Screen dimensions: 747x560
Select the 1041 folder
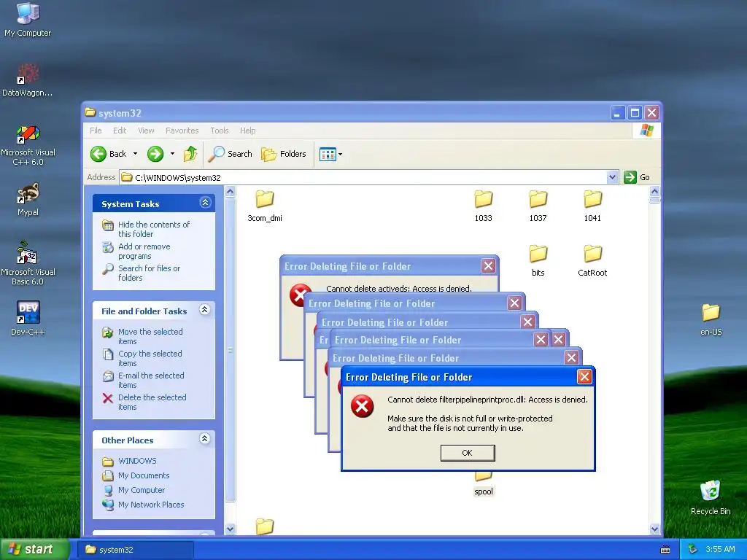(x=592, y=206)
